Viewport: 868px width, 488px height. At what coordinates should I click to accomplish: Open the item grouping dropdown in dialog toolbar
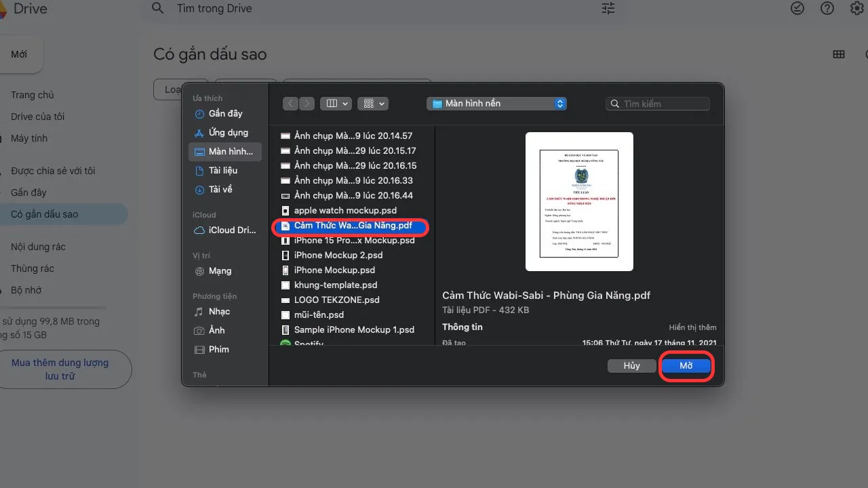373,103
